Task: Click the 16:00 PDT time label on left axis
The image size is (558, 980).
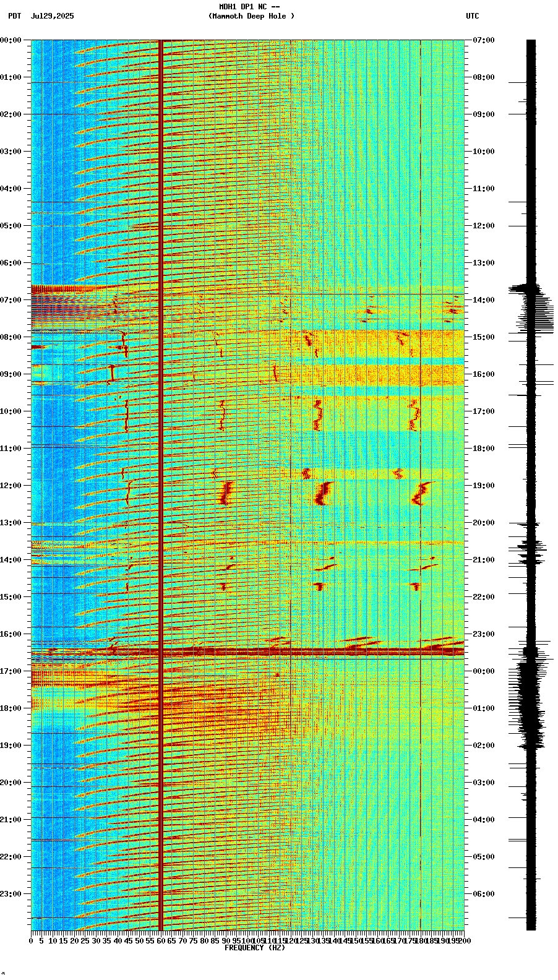Action: tap(11, 634)
